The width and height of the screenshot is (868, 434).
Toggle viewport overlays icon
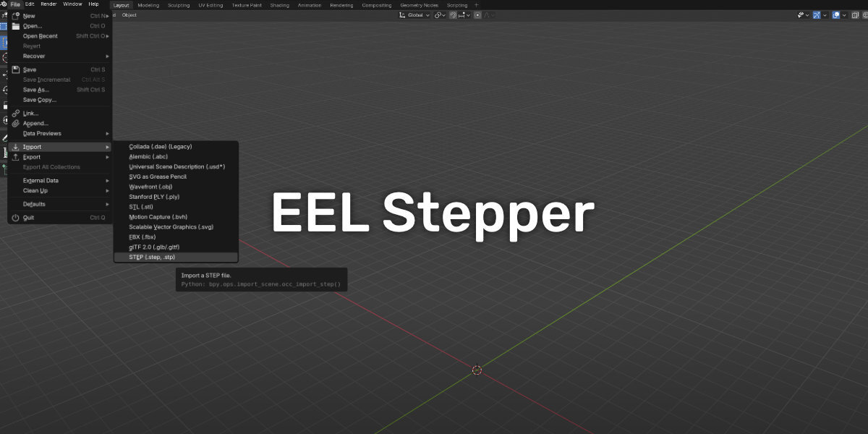(836, 15)
